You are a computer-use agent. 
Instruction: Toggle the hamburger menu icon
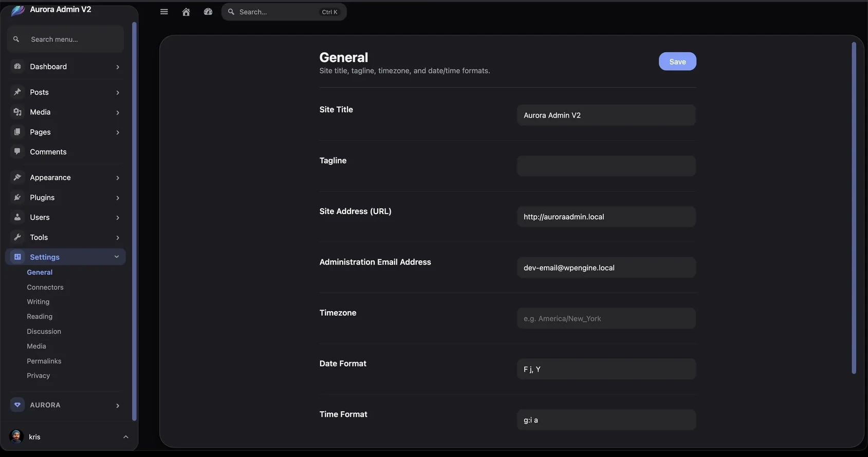click(x=164, y=12)
